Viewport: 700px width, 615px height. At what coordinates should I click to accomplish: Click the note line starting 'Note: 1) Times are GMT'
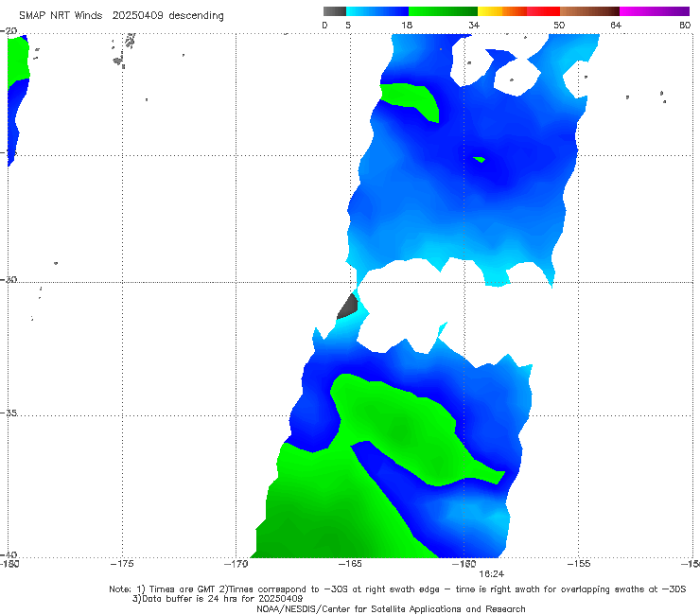click(x=397, y=589)
